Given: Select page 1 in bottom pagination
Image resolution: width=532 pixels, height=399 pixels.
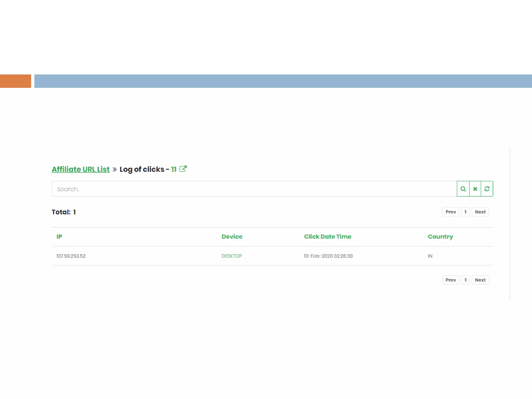Looking at the screenshot, I should [465, 280].
